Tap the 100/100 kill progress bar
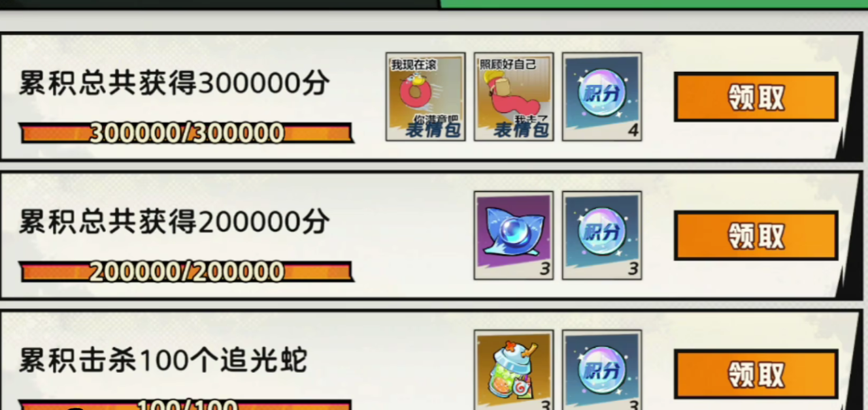Viewport: 868px width, 410px height. (x=186, y=405)
